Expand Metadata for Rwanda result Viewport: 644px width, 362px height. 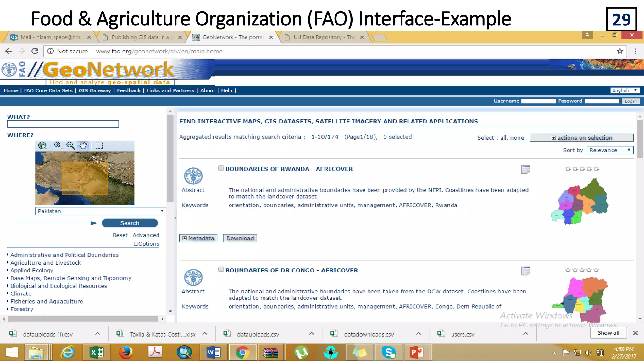(x=198, y=238)
